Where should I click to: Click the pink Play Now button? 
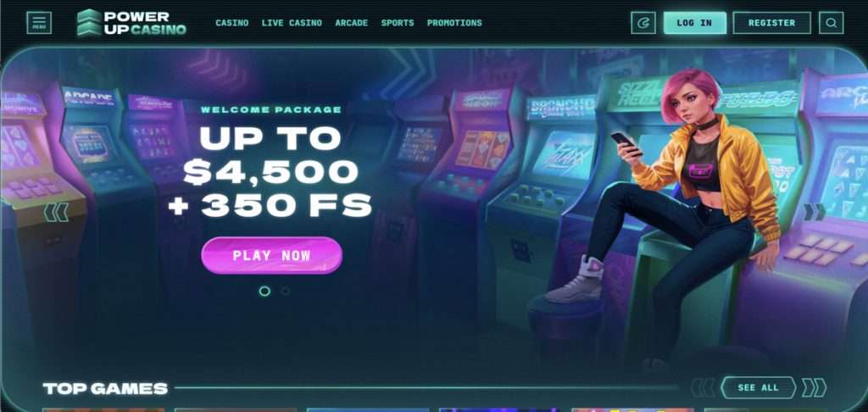(272, 255)
